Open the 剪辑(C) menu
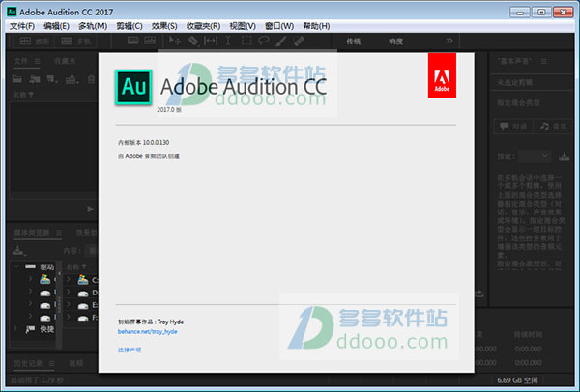The height and width of the screenshot is (392, 580). (130, 26)
